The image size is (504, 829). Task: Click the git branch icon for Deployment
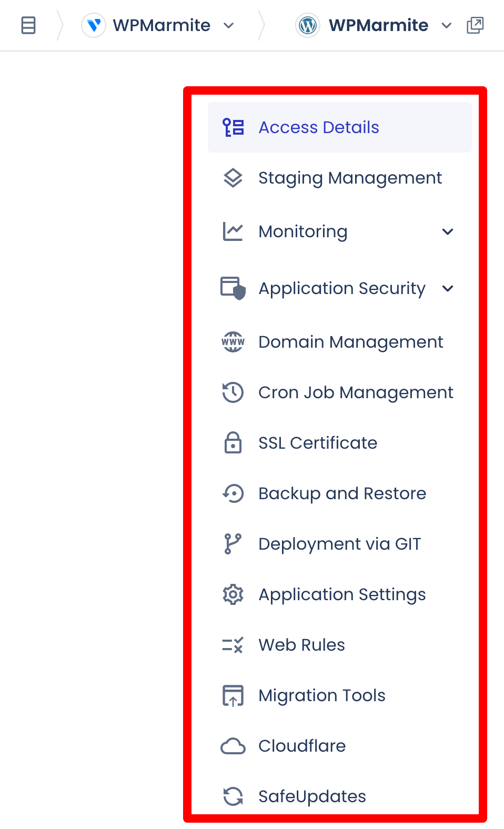click(x=233, y=543)
